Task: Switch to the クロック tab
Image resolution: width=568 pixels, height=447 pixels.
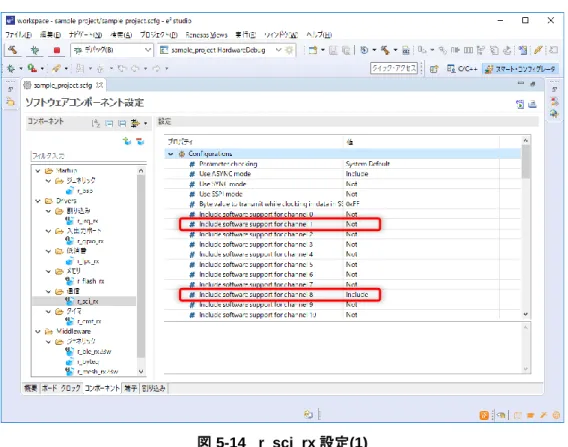Action: coord(70,388)
